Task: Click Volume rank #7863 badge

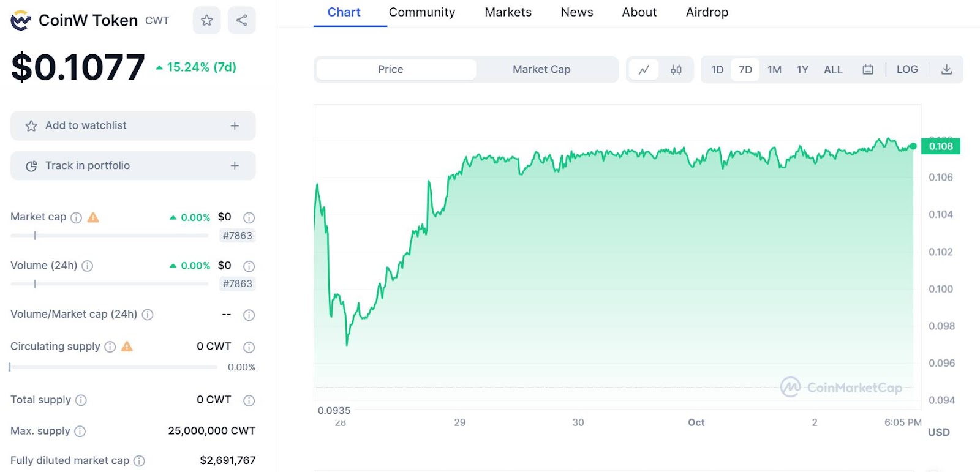Action: (238, 284)
